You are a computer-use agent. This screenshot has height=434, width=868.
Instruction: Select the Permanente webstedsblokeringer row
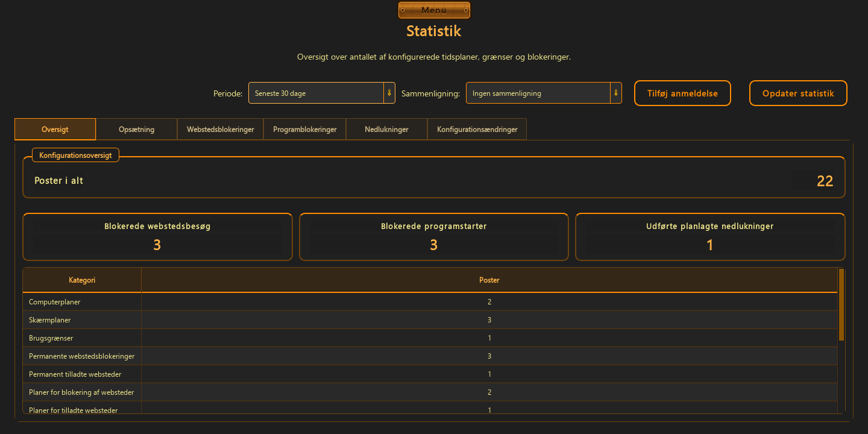[x=430, y=356]
